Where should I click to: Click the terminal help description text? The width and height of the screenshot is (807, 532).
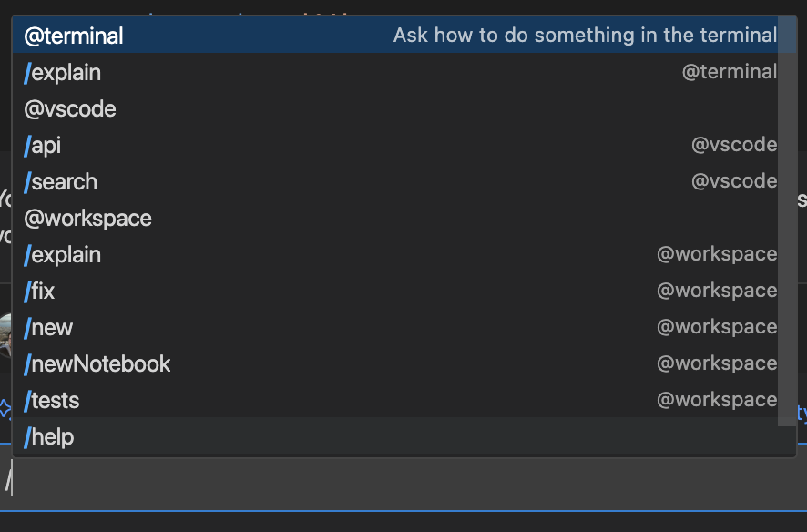point(586,35)
